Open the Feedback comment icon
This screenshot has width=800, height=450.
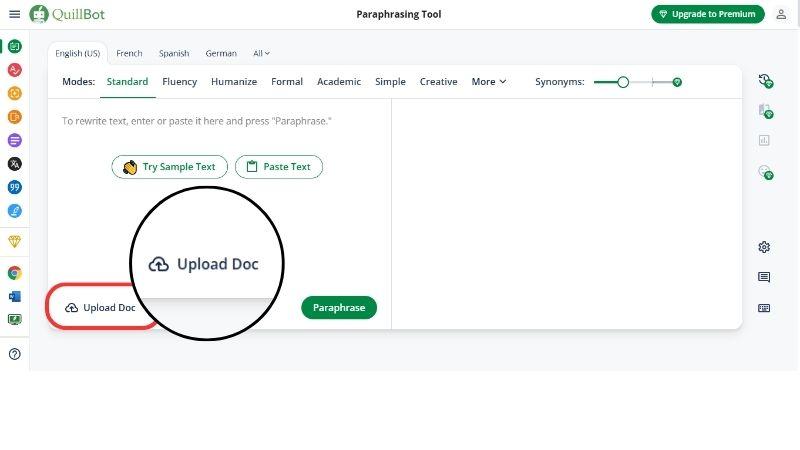tap(764, 277)
